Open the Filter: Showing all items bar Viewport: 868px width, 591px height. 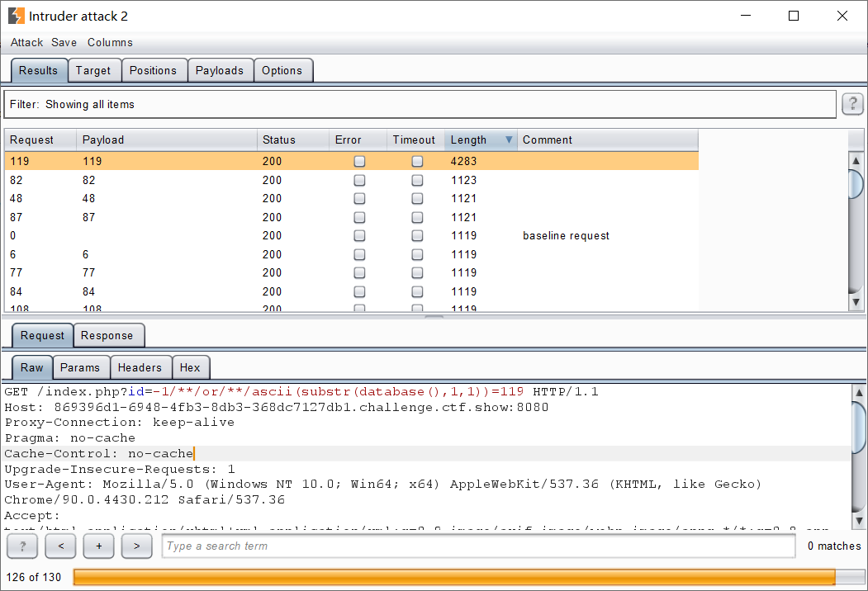420,104
